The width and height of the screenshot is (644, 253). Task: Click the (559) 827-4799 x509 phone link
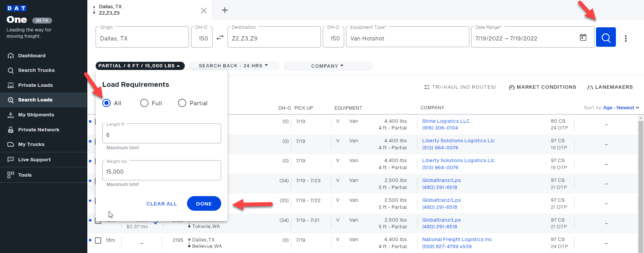click(447, 247)
